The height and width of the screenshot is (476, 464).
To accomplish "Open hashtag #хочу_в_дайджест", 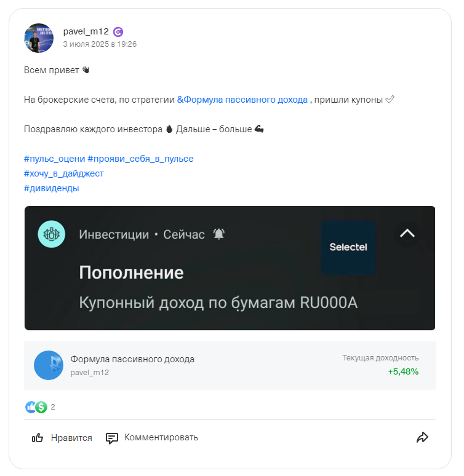I will click(x=64, y=173).
